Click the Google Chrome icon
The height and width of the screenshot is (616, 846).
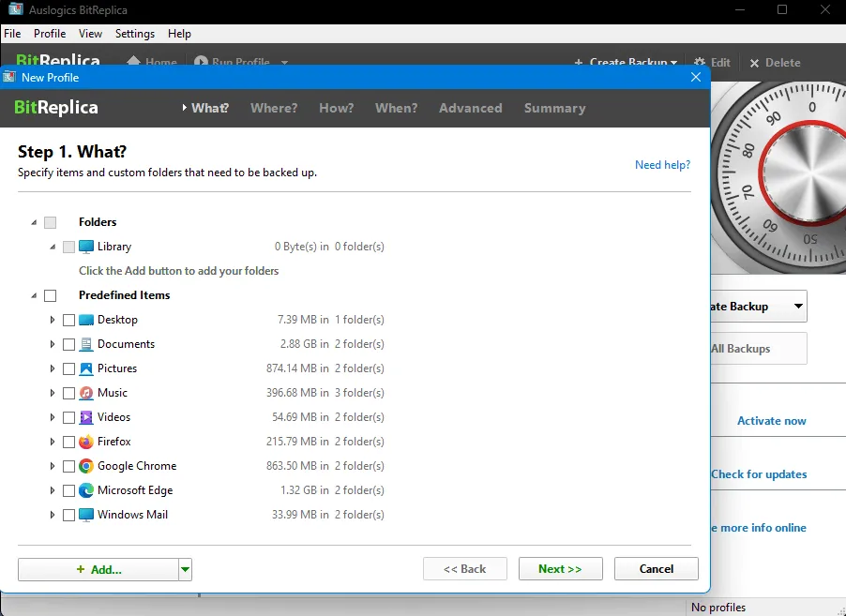(x=86, y=466)
